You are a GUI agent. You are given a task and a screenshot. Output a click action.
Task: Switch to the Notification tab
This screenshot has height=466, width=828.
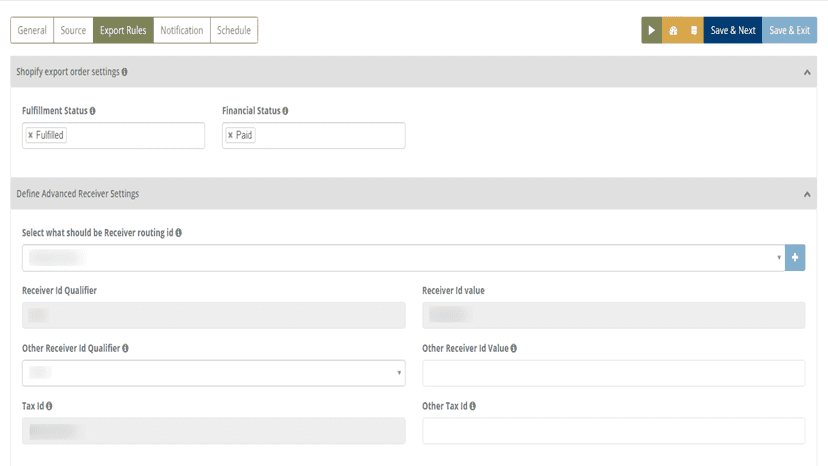182,30
